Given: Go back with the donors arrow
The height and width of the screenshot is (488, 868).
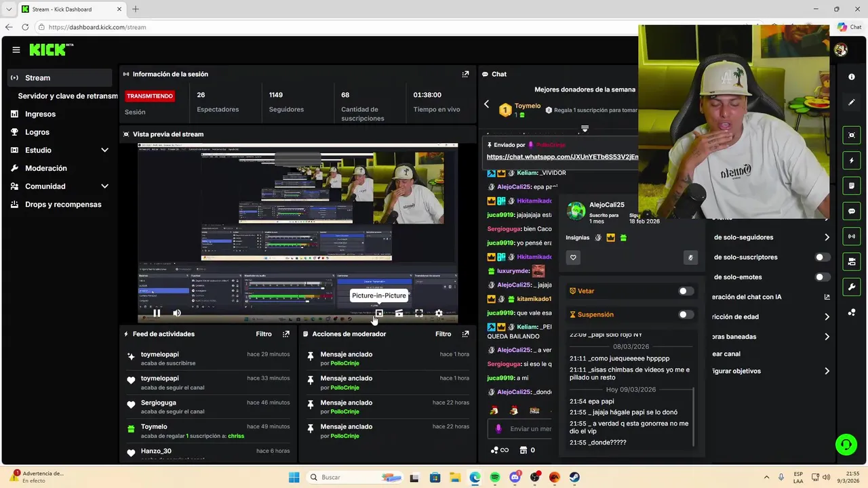Looking at the screenshot, I should pos(486,104).
